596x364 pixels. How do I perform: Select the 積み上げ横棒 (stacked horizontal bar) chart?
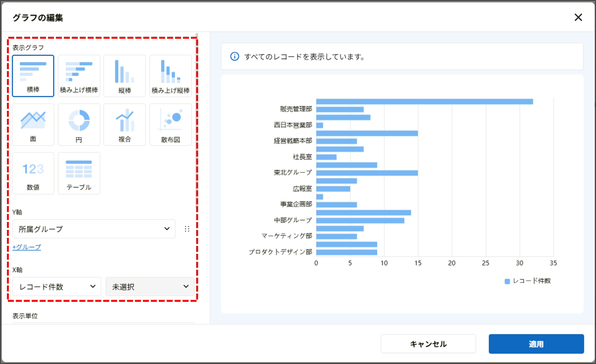tap(79, 76)
